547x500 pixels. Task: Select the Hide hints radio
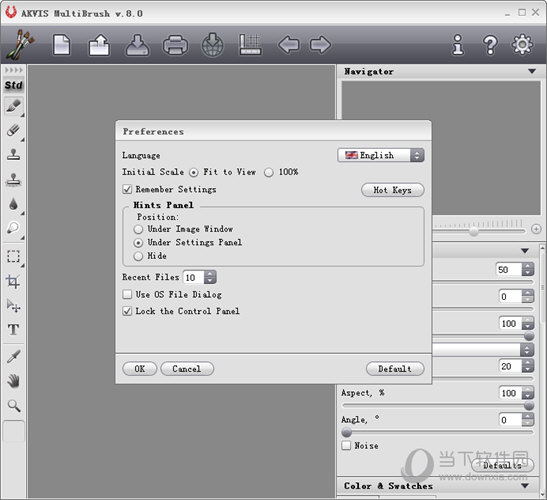click(138, 256)
